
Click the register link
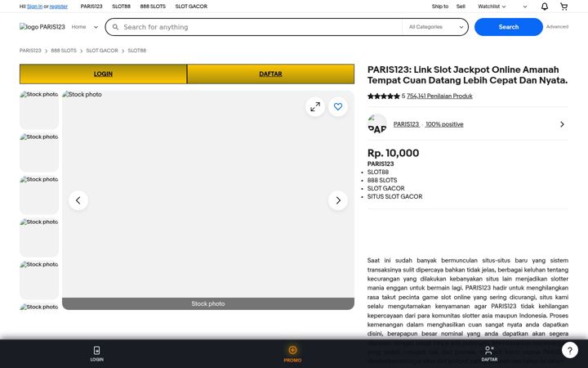pyautogui.click(x=59, y=7)
